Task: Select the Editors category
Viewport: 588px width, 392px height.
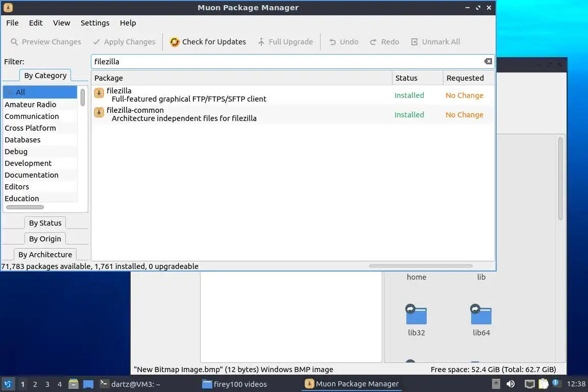Action: tap(40, 186)
